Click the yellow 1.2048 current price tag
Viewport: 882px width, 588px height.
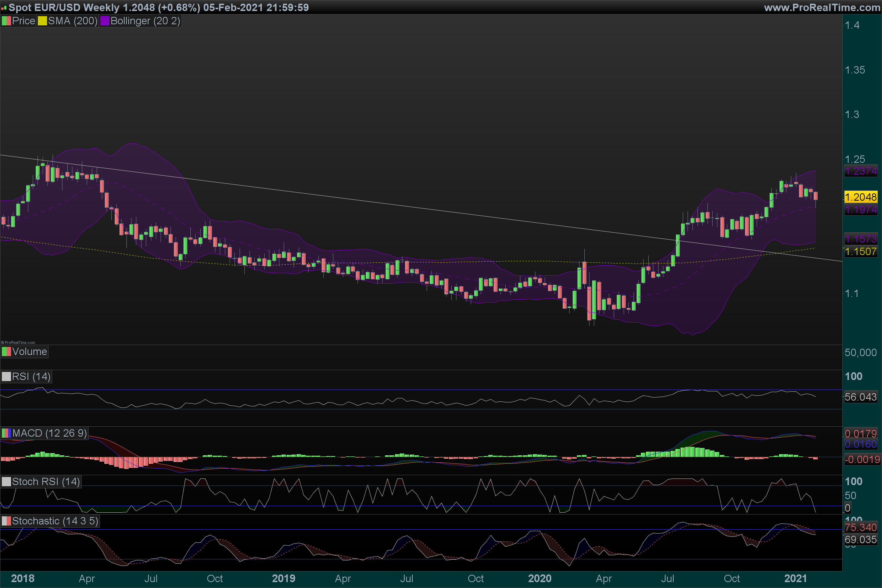point(861,197)
